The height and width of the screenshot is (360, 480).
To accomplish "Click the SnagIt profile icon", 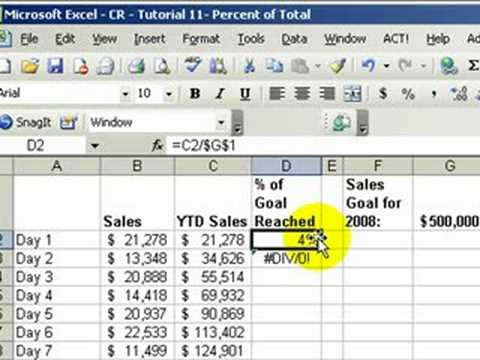I will point(68,122).
